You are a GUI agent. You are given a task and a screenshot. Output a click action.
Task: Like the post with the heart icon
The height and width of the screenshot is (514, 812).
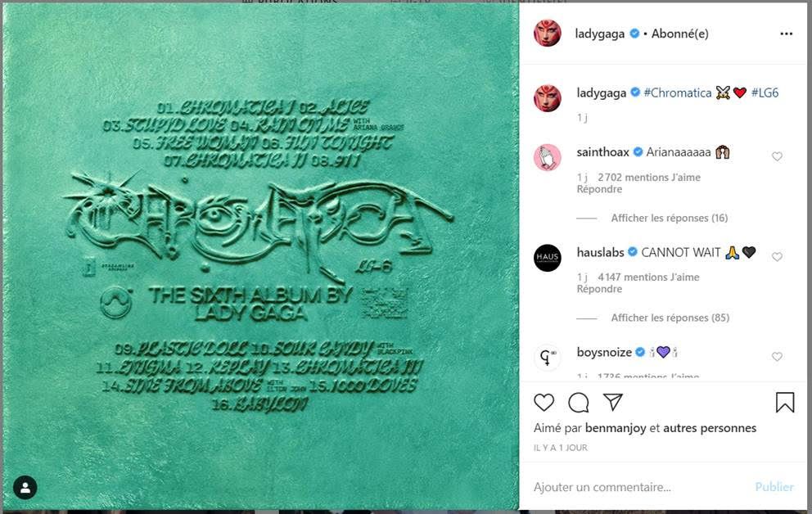(544, 403)
